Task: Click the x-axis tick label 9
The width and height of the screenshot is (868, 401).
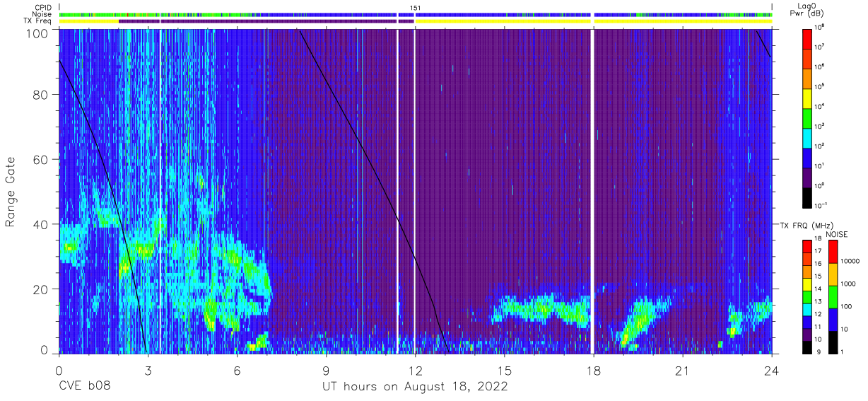Action: pyautogui.click(x=326, y=371)
